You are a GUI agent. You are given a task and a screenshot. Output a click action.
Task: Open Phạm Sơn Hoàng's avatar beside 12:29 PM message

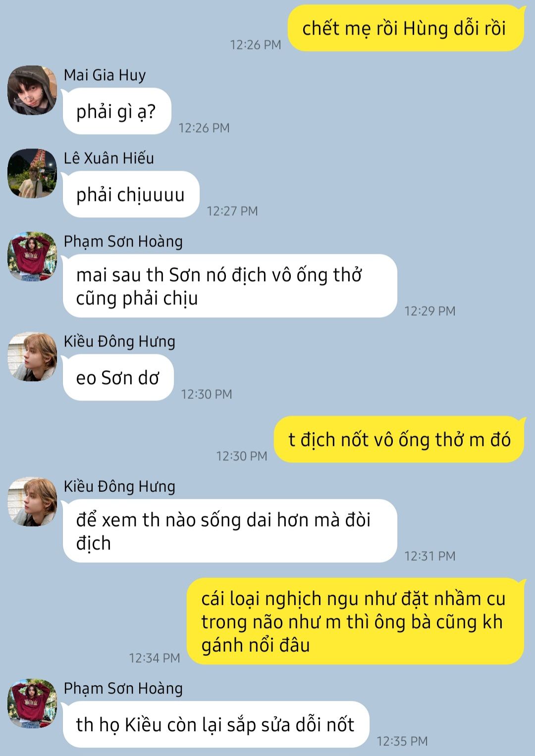coord(32,256)
